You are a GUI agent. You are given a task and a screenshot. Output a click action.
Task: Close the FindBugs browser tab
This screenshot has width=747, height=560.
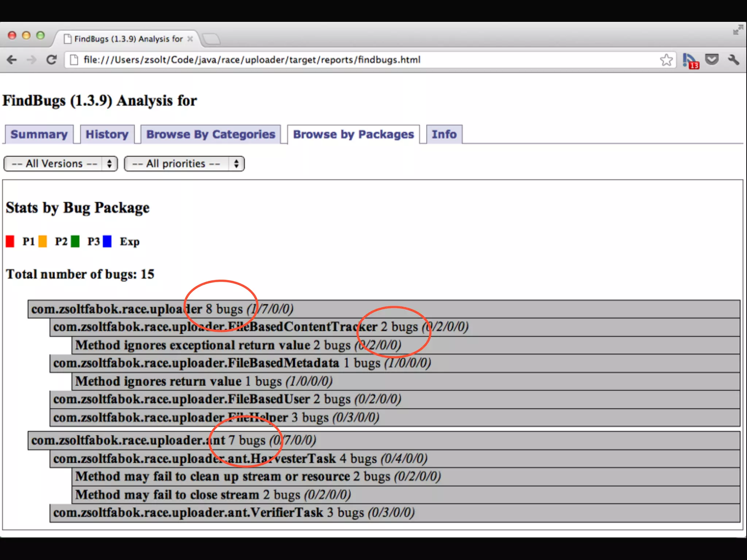pos(190,39)
